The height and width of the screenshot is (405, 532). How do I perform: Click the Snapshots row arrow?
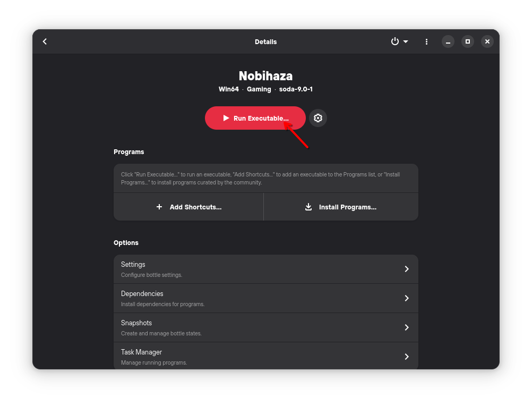(x=407, y=327)
